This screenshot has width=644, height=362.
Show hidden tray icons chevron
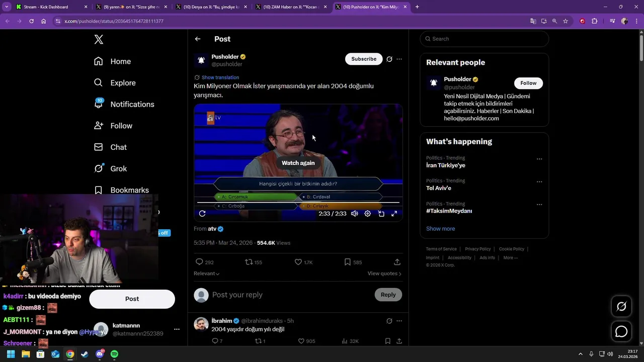[x=580, y=354]
